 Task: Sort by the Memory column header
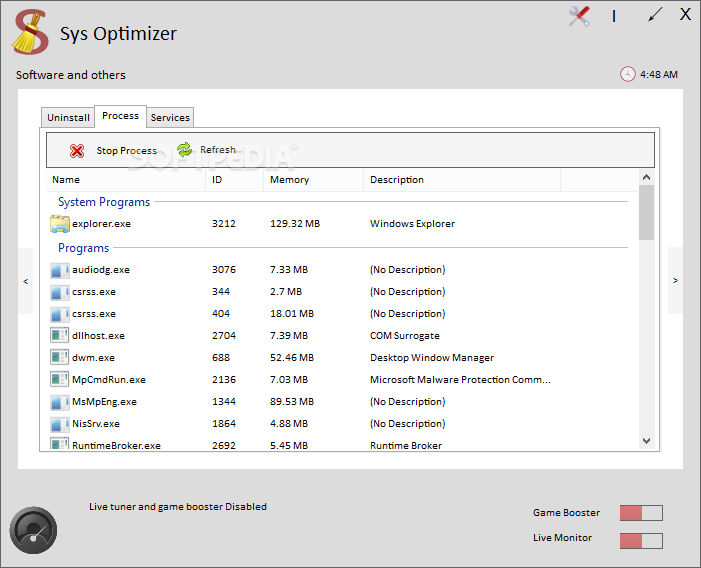pyautogui.click(x=313, y=180)
